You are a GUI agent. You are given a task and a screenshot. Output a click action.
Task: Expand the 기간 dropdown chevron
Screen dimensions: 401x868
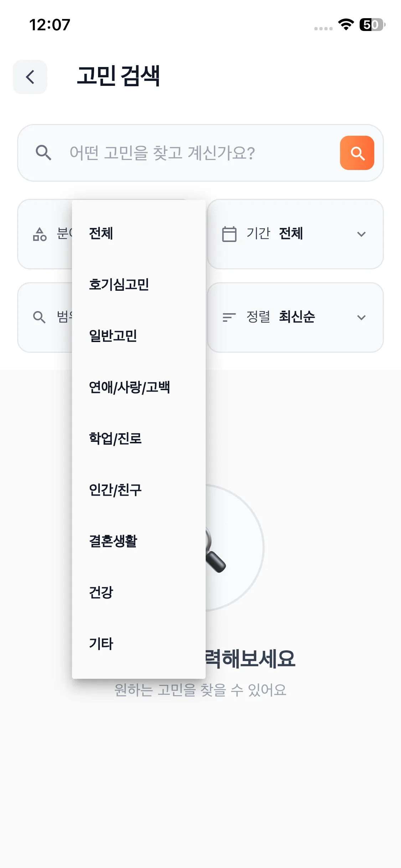point(361,234)
